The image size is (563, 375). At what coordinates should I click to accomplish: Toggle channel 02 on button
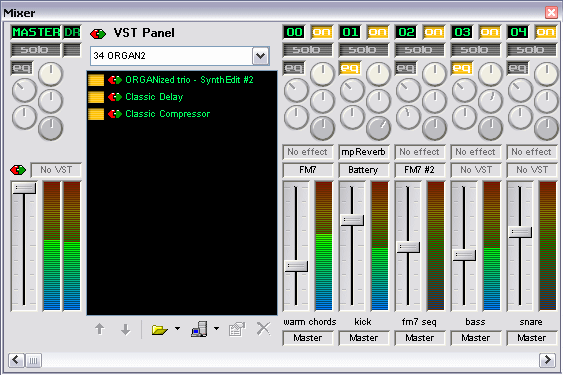point(433,32)
